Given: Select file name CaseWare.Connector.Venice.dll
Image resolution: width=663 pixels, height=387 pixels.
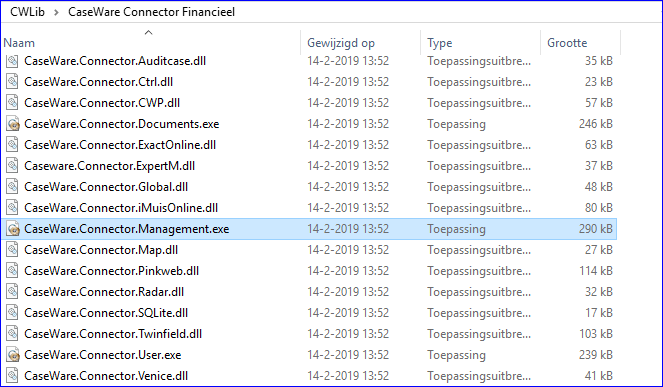Looking at the screenshot, I should pos(106,376).
